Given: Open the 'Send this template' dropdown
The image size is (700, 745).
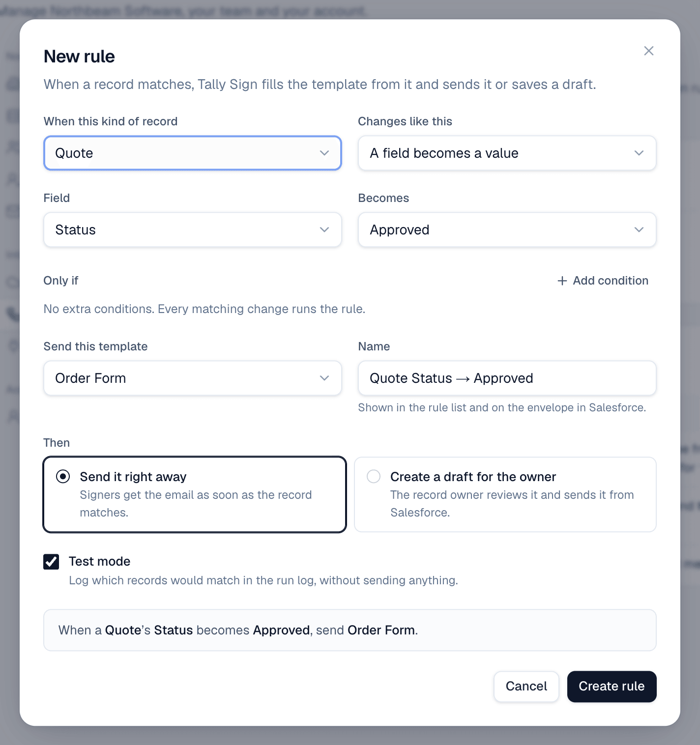Looking at the screenshot, I should coord(193,378).
